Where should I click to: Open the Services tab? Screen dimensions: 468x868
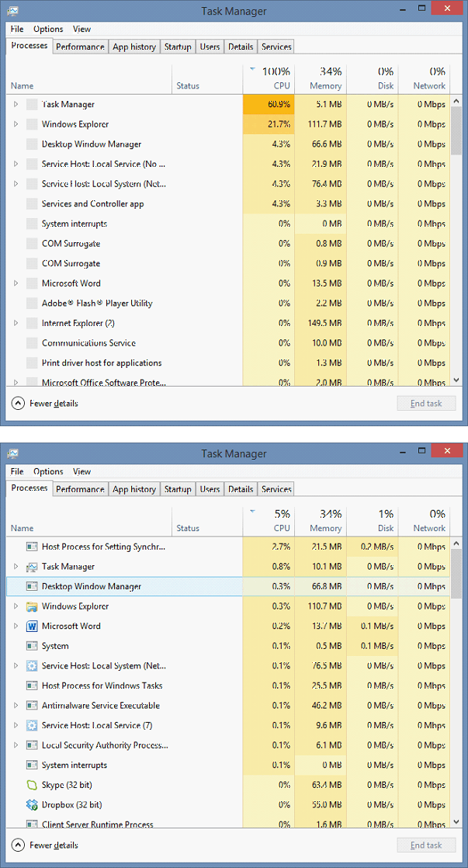pyautogui.click(x=276, y=46)
